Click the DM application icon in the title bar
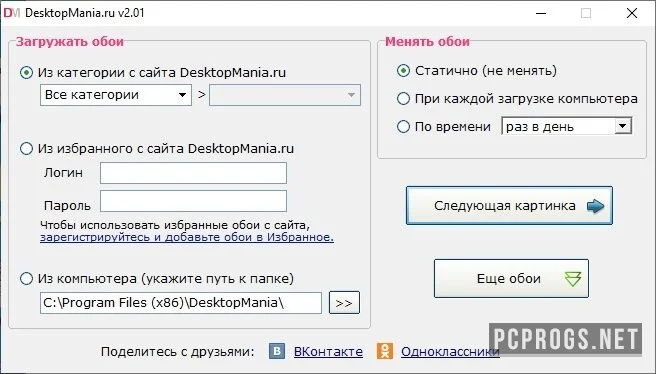The height and width of the screenshot is (374, 656). coord(12,13)
